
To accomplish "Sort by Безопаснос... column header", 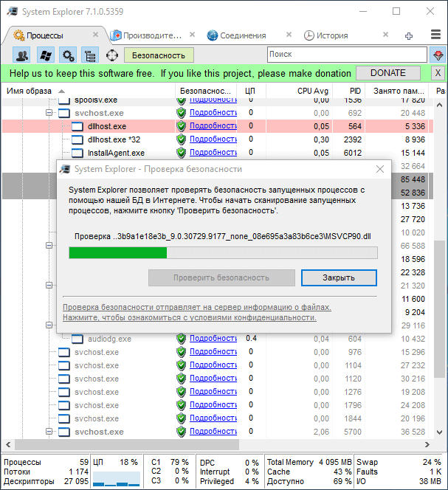I will [205, 91].
